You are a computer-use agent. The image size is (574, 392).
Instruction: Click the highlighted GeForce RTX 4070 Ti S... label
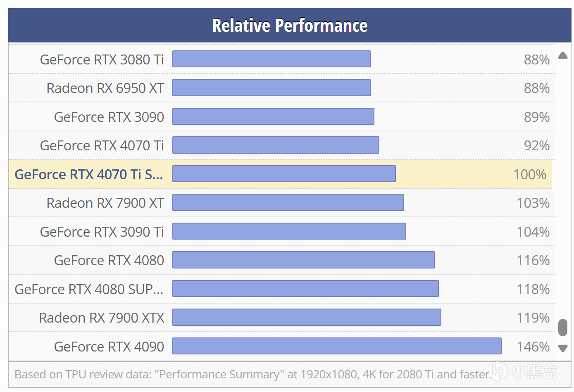(x=89, y=174)
